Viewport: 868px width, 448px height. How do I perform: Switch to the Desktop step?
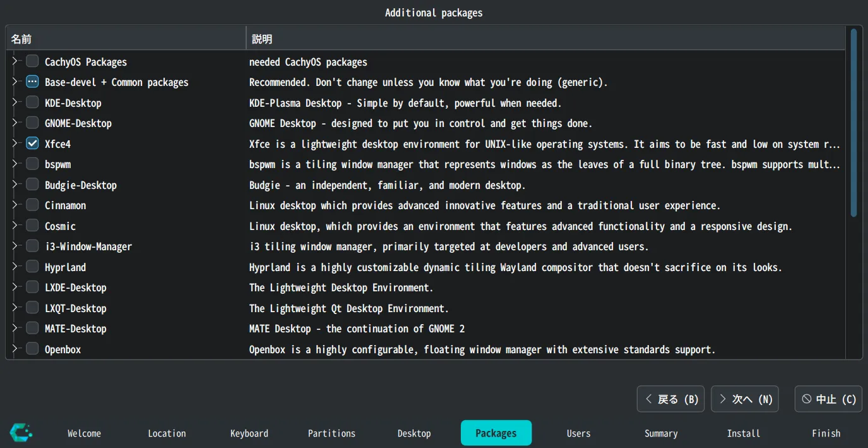pyautogui.click(x=414, y=433)
